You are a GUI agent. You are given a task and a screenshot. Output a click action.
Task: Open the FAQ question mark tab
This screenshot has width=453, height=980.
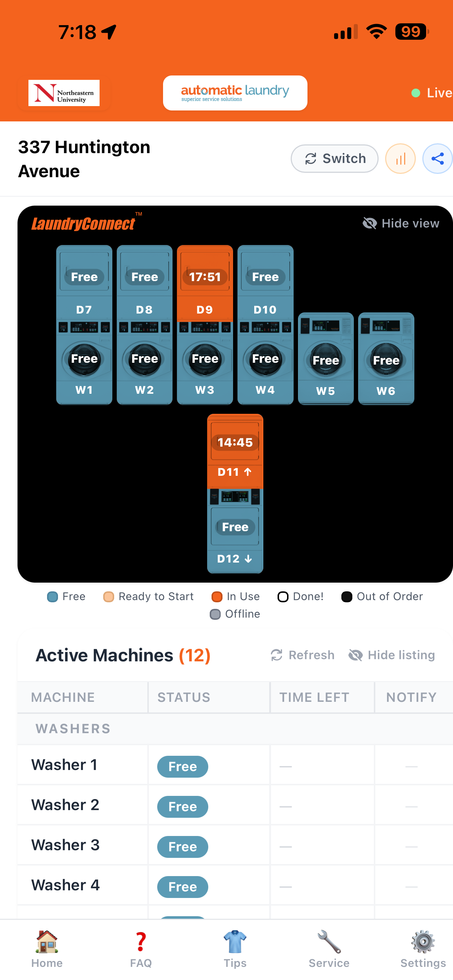[141, 949]
